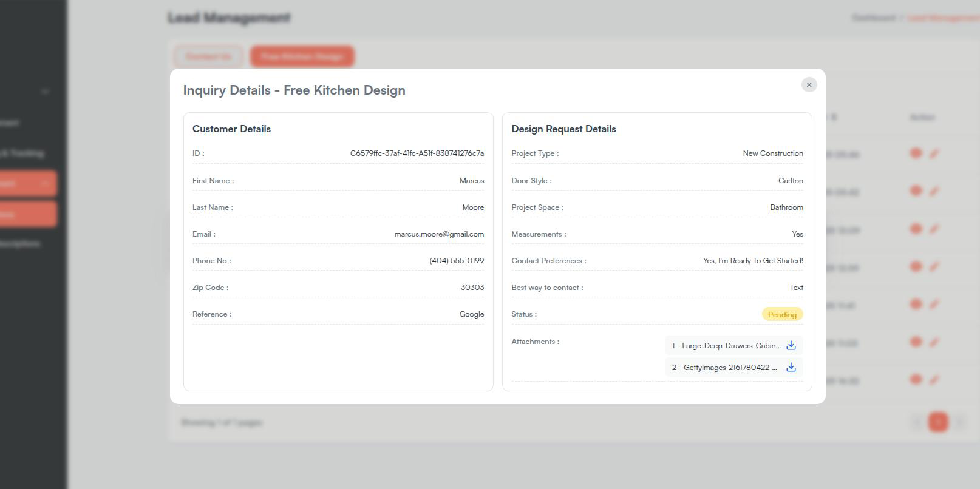Click the door style value Carlton

pos(791,181)
